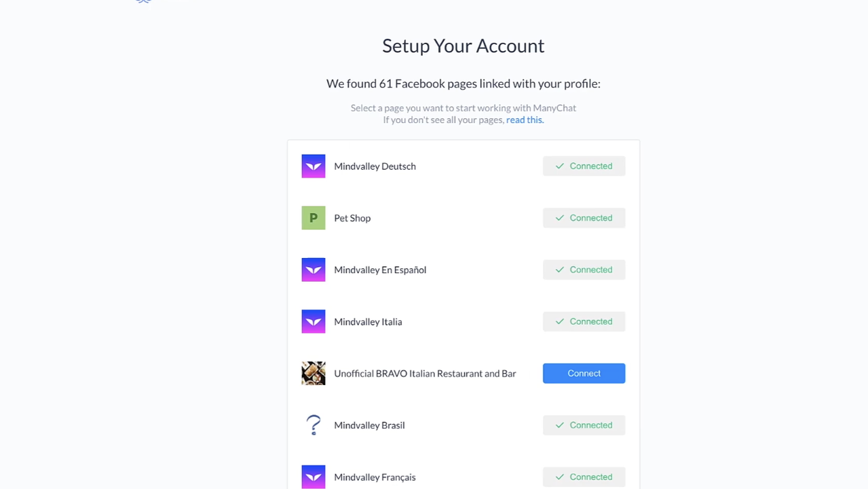This screenshot has height=489, width=868.
Task: Click the Mindvalley Italia page avatar
Action: coord(313,321)
